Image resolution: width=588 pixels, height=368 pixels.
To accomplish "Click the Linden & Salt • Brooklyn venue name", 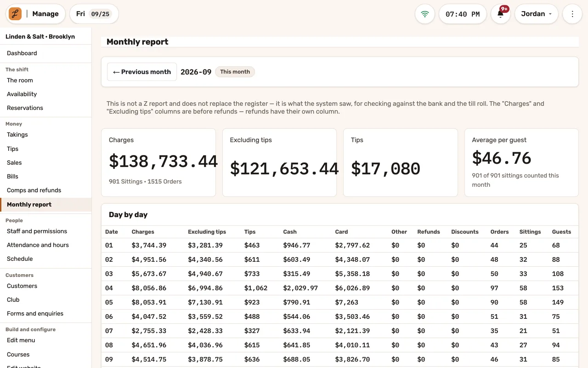I will click(40, 37).
